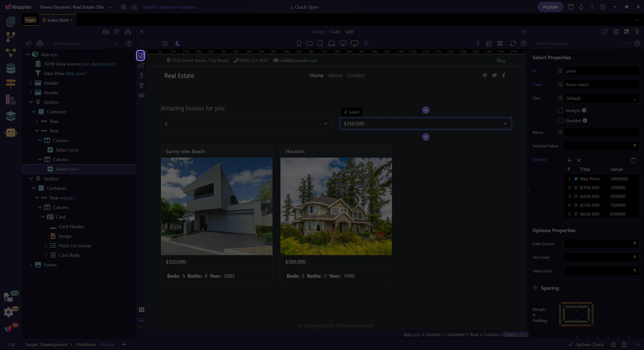Viewport: 644px width, 350px height.
Task: Click the dark mode moon icon
Action: (x=178, y=43)
